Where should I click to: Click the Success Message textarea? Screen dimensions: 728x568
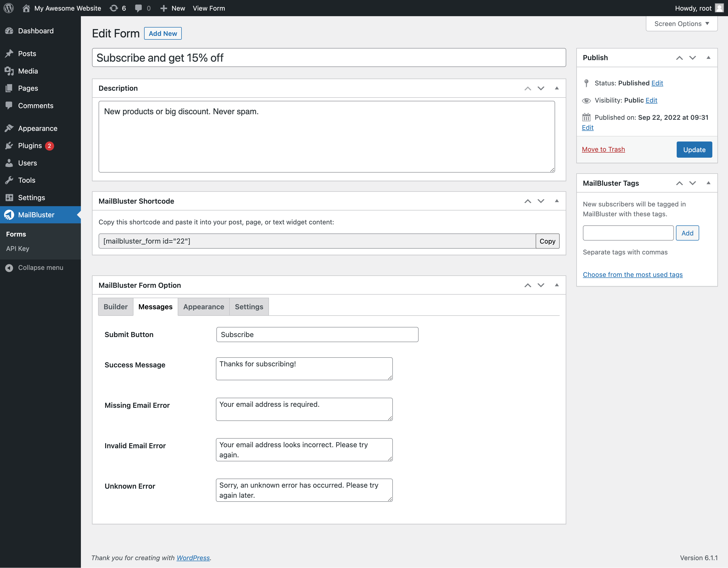[304, 369]
